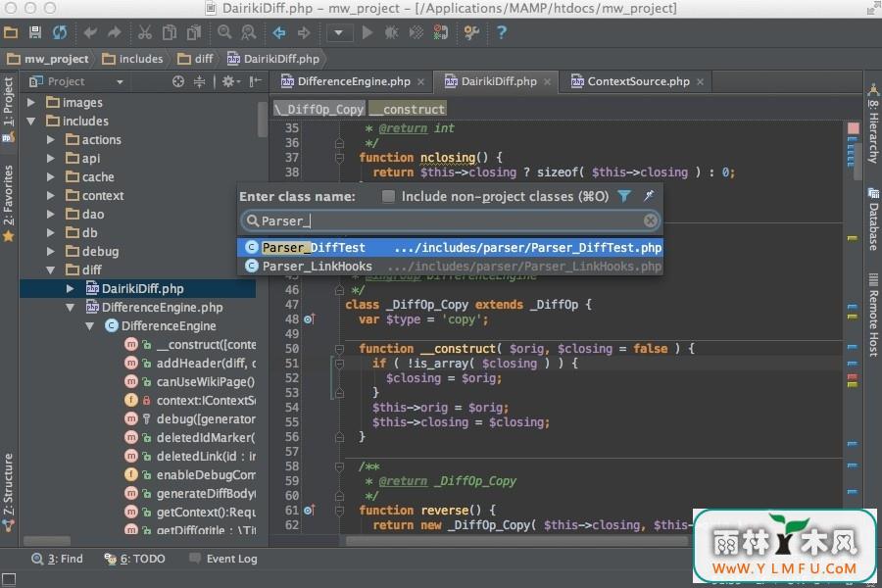The height and width of the screenshot is (588, 882).
Task: Click the Redo arrow in toolbar
Action: click(x=115, y=32)
